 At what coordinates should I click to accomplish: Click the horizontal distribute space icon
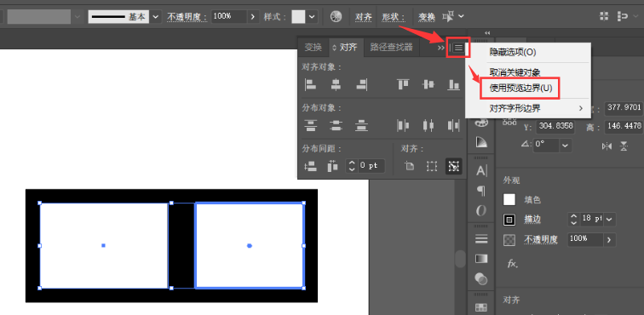(x=332, y=166)
